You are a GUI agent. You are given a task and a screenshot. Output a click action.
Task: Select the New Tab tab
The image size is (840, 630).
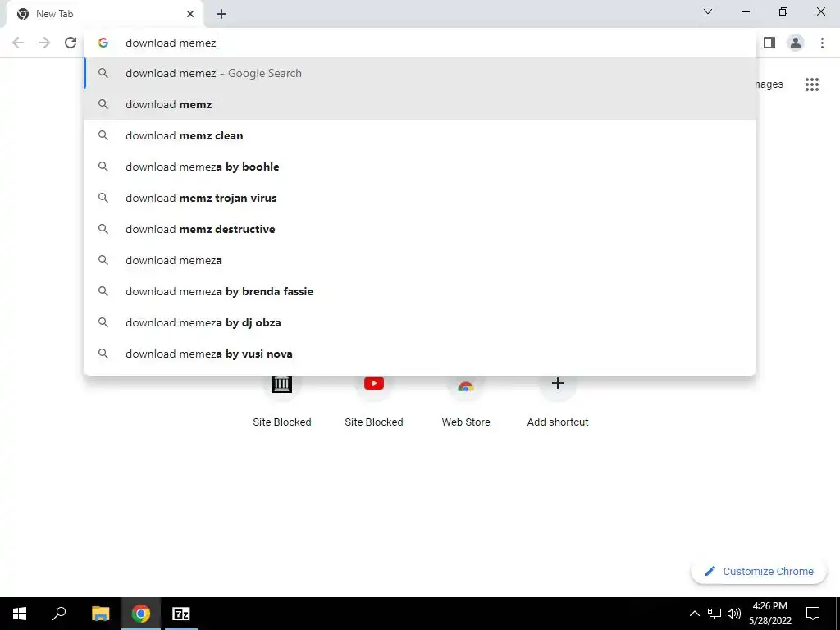tap(104, 14)
